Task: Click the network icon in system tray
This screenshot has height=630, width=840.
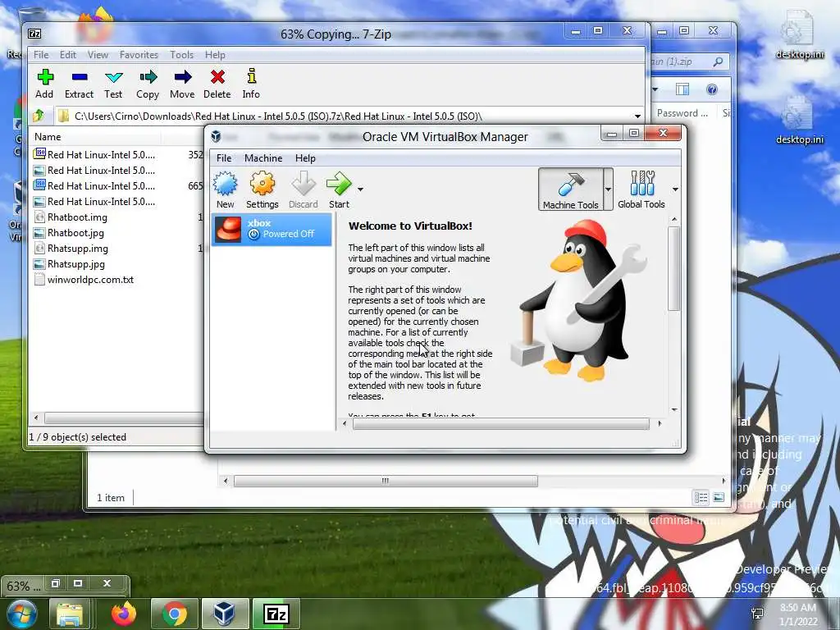Action: (757, 614)
